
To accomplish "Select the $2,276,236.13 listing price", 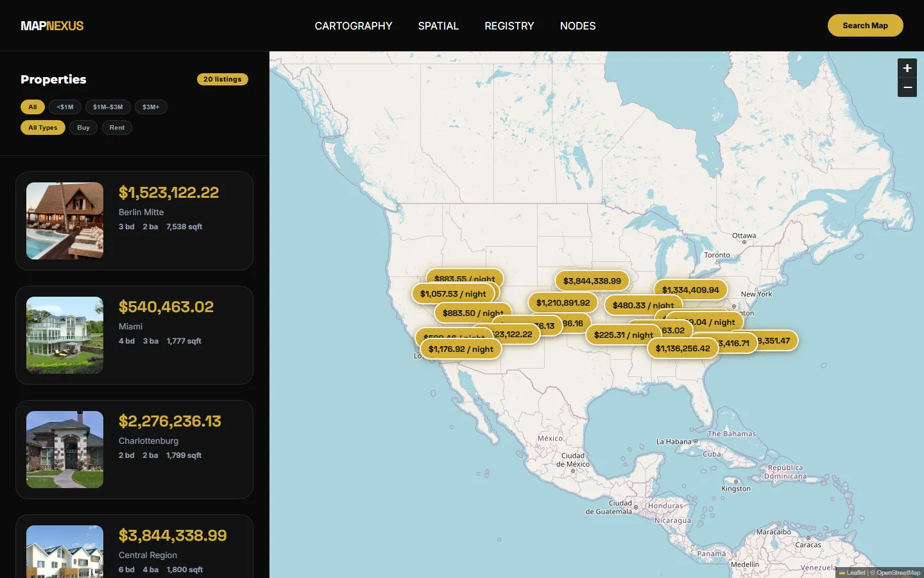I will pos(170,421).
